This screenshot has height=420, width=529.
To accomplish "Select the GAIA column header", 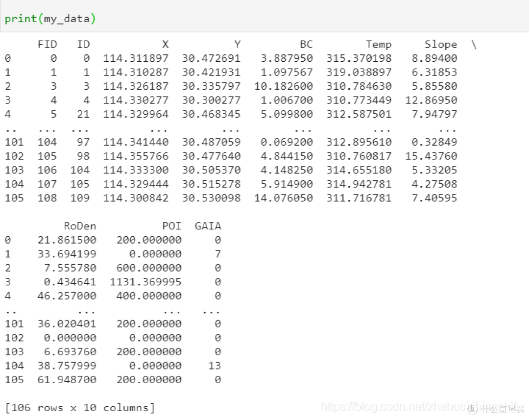I will point(208,226).
